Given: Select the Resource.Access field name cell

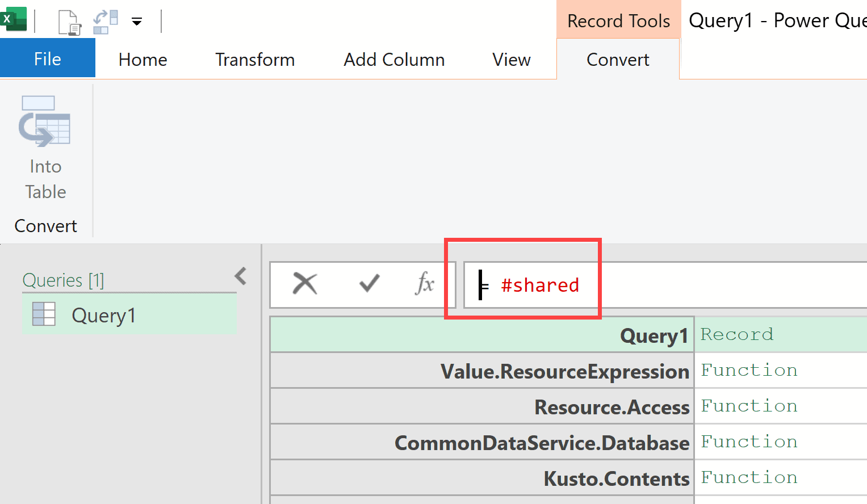Looking at the screenshot, I should point(482,406).
